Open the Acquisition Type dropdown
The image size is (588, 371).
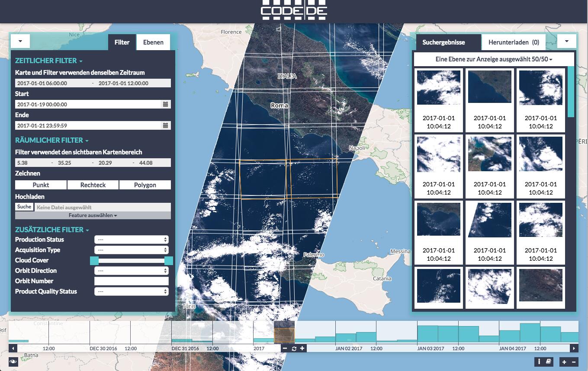tap(132, 250)
